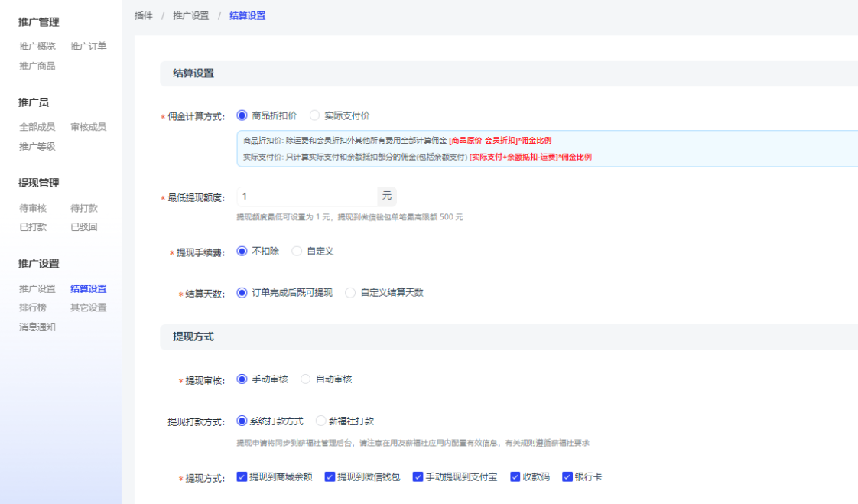Viewport: 858px width, 504px height.
Task: Open 全部成员 member list
Action: 37,127
